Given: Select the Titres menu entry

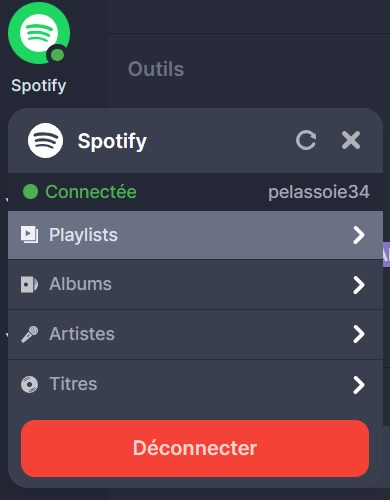Looking at the screenshot, I should (195, 384).
